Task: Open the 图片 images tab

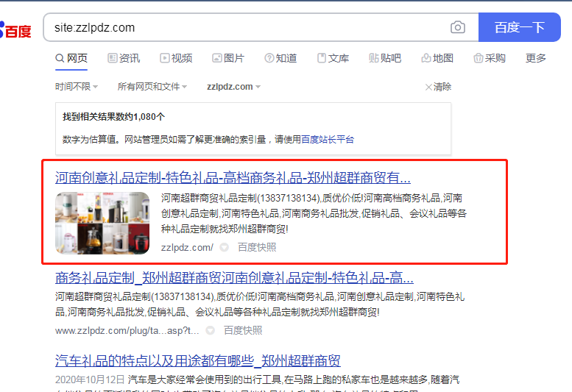Action: point(227,58)
